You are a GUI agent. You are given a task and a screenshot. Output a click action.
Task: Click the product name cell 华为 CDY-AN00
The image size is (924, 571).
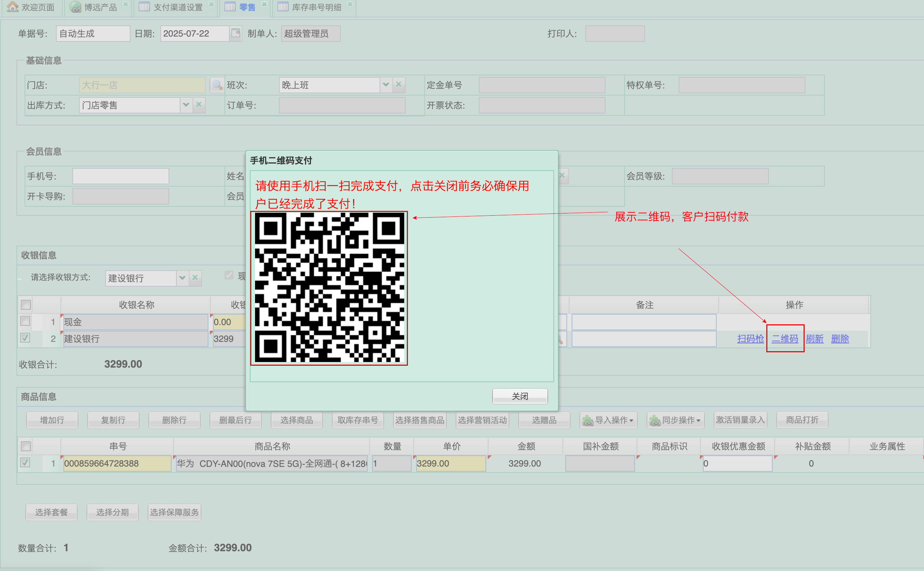coord(272,464)
